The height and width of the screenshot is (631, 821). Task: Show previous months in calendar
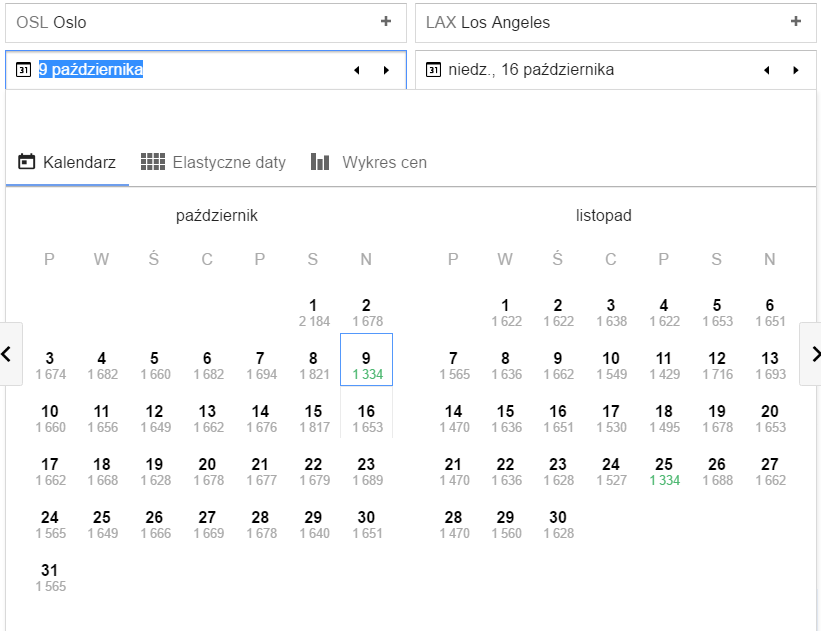[x=10, y=354]
